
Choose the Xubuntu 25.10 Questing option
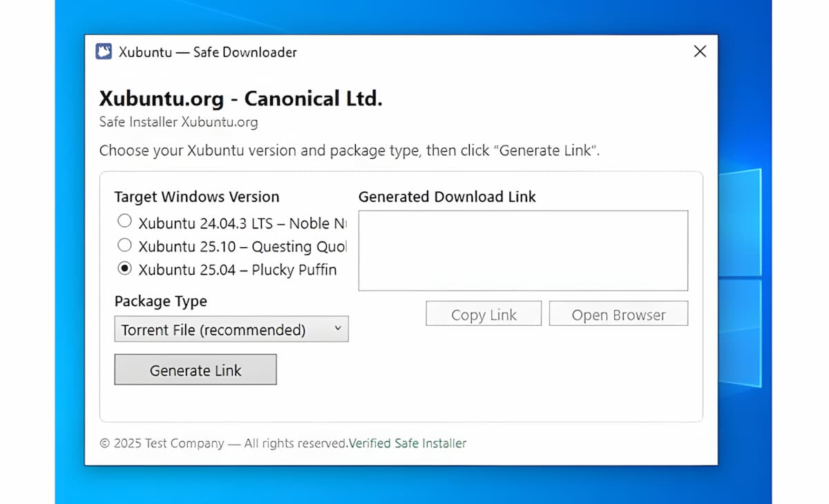(124, 244)
